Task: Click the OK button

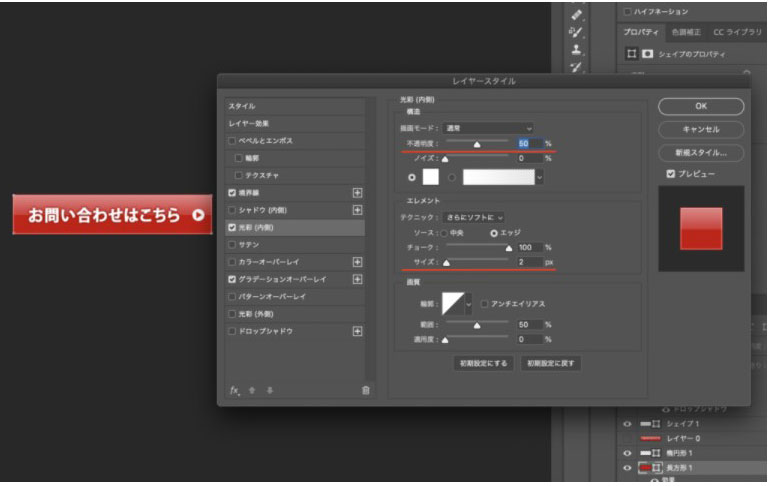Action: (700, 106)
